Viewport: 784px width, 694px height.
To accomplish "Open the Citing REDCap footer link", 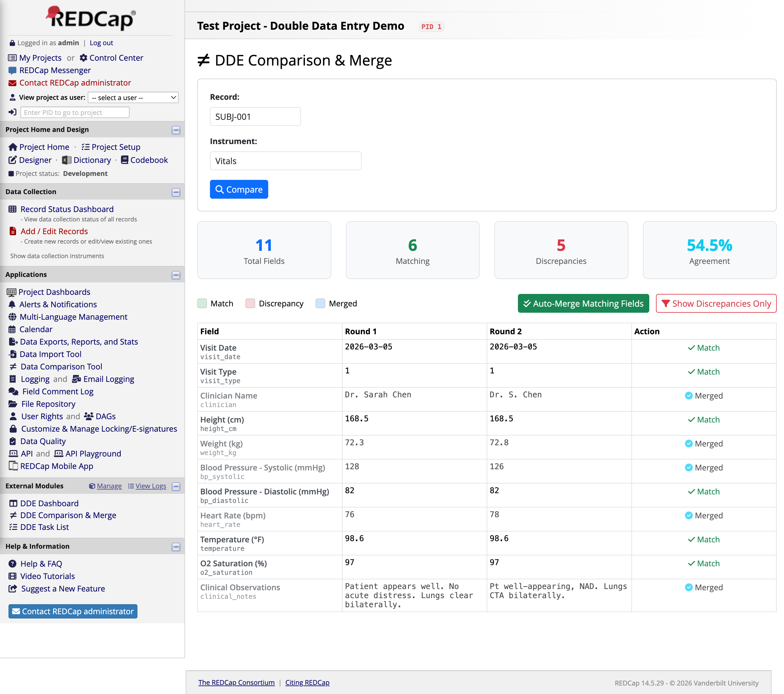I will (307, 682).
